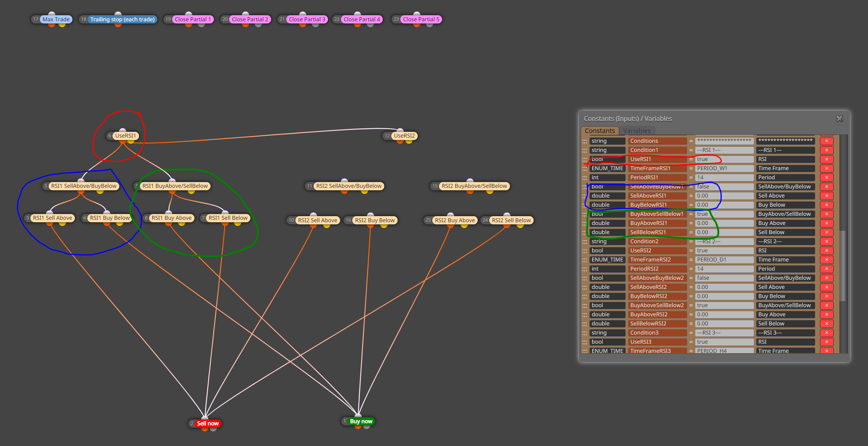Remove the SellBelowRSI1 constant
Viewport: 868px width, 446px height.
tap(826, 232)
